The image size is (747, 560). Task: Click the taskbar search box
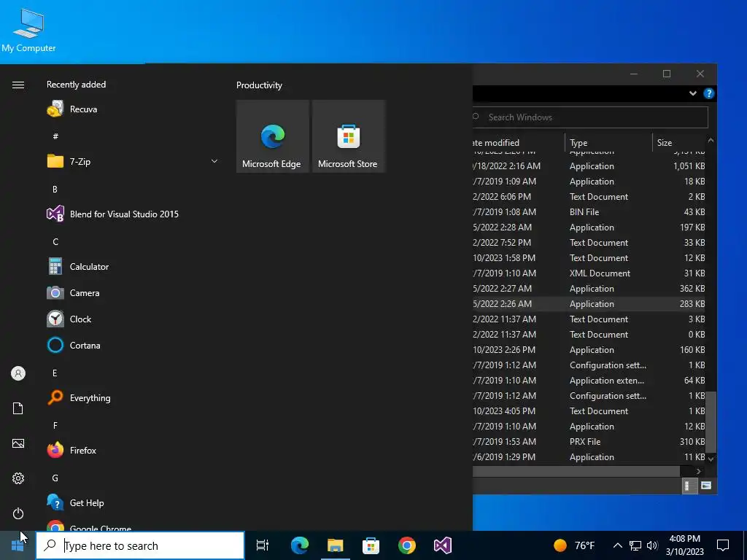140,545
